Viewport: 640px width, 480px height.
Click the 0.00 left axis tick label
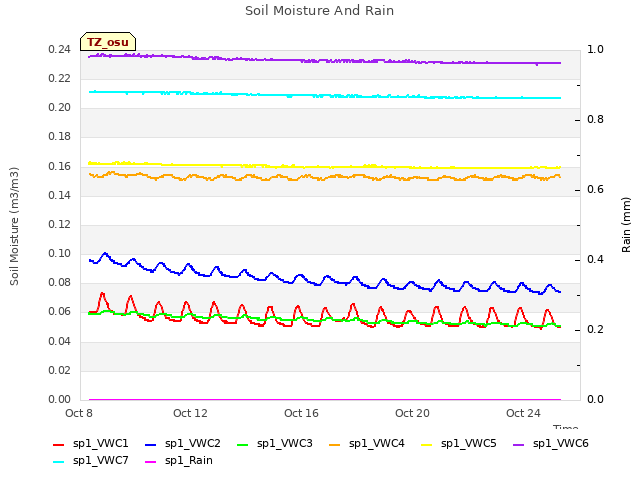point(60,400)
